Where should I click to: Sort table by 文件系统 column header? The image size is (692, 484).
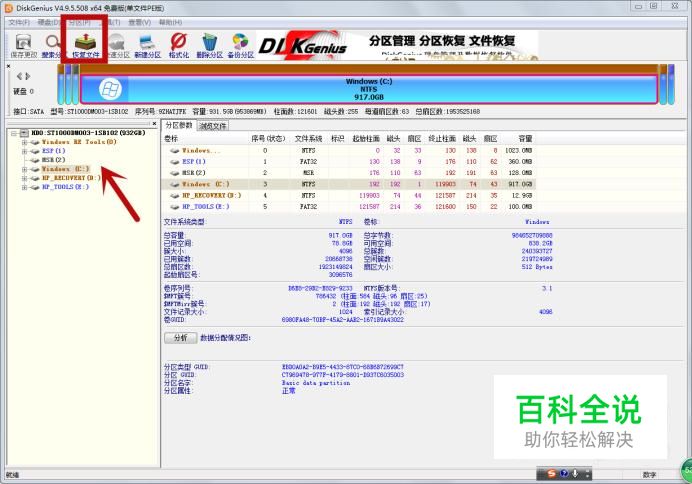308,139
